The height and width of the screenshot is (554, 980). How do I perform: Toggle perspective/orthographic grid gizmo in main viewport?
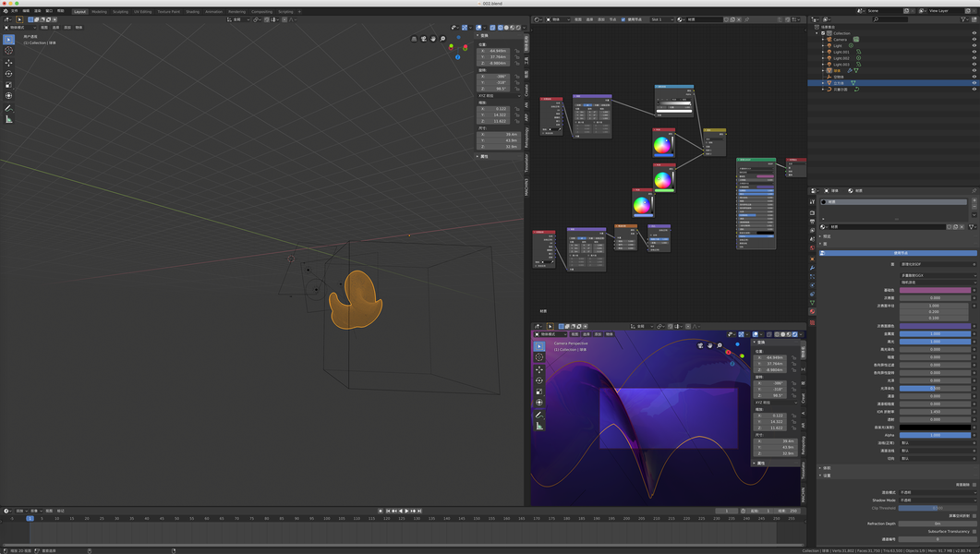(414, 39)
